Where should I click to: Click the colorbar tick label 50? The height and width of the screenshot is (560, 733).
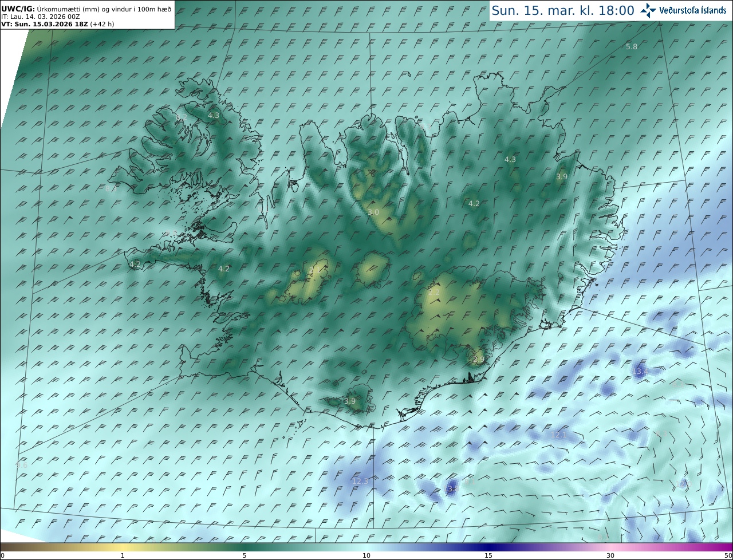point(728,555)
